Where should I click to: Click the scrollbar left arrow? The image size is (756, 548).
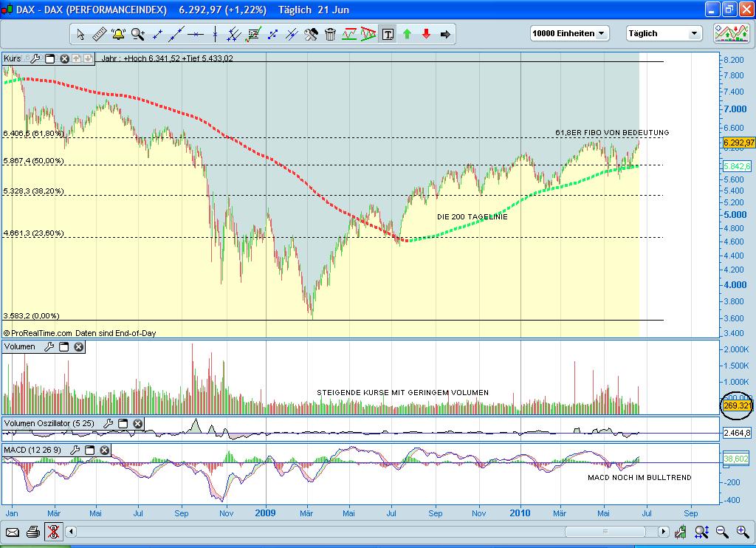(71, 532)
